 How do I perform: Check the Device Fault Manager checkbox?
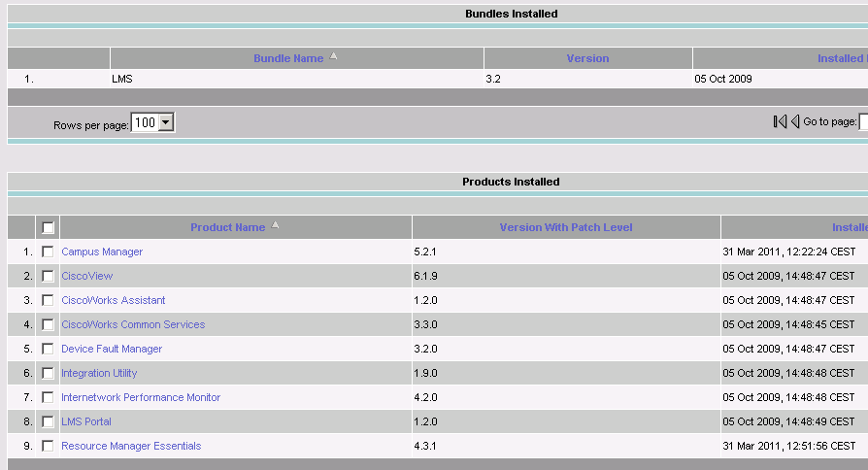click(x=49, y=350)
